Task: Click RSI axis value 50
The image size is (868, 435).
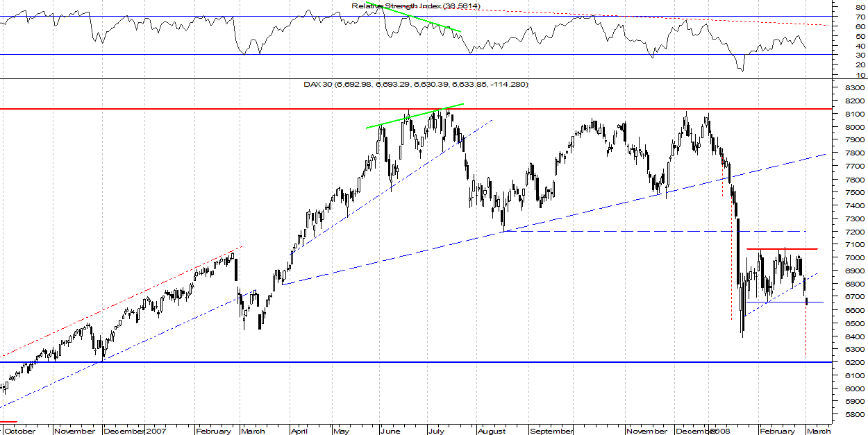Action: point(862,36)
